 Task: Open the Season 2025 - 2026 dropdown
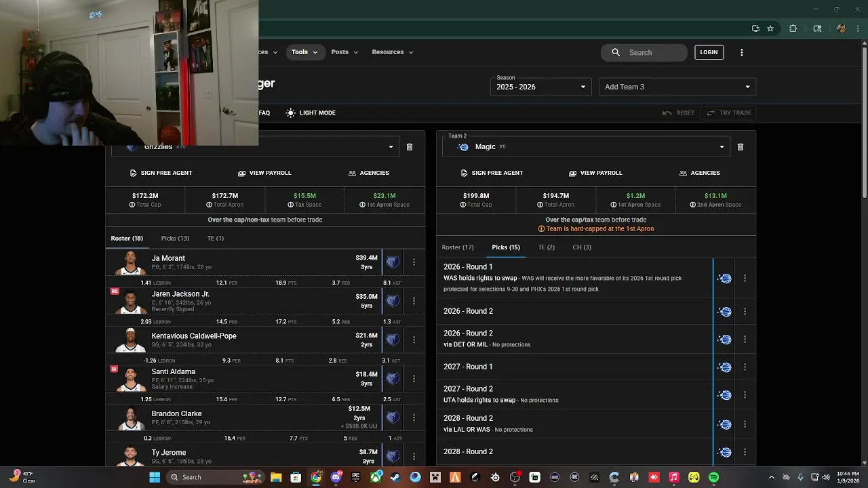coord(541,87)
